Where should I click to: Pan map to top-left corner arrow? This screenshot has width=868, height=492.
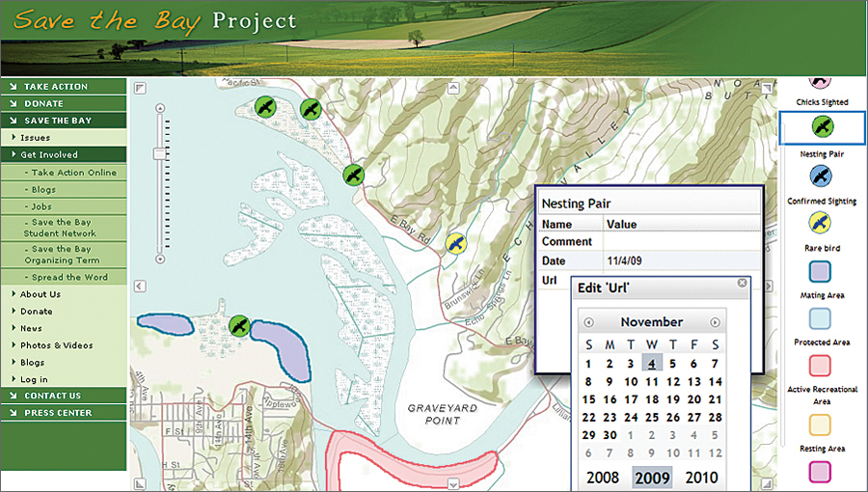click(140, 88)
